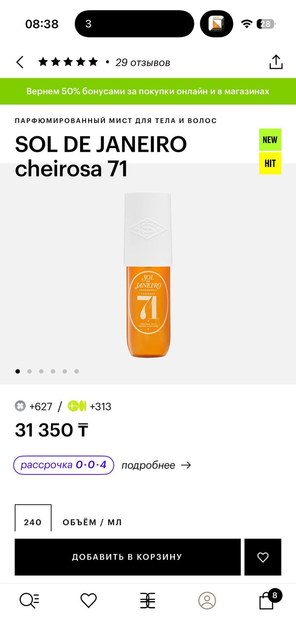Open the 29 отзывов reviews link
The height and width of the screenshot is (644, 296).
coord(142,63)
